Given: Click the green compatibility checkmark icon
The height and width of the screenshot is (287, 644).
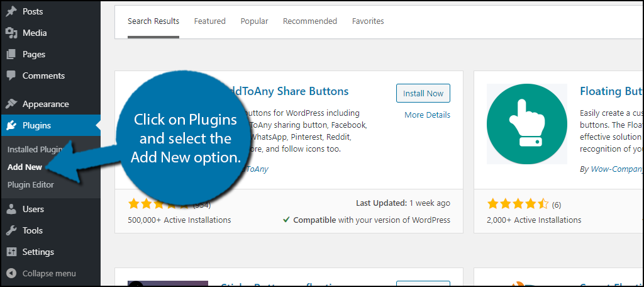Looking at the screenshot, I should 286,220.
